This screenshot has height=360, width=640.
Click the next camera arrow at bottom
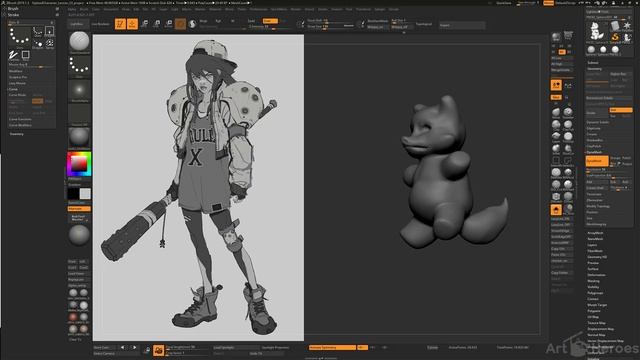coord(134,348)
